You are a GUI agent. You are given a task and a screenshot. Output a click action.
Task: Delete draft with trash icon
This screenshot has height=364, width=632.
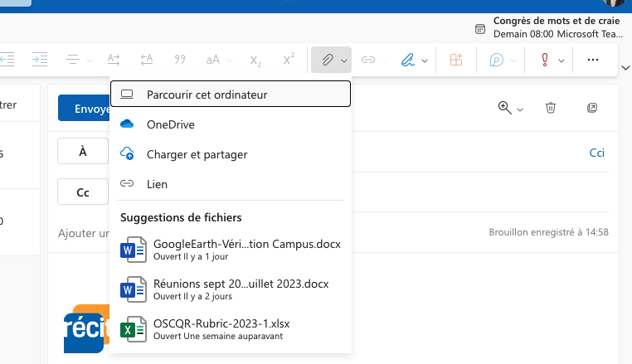click(551, 108)
